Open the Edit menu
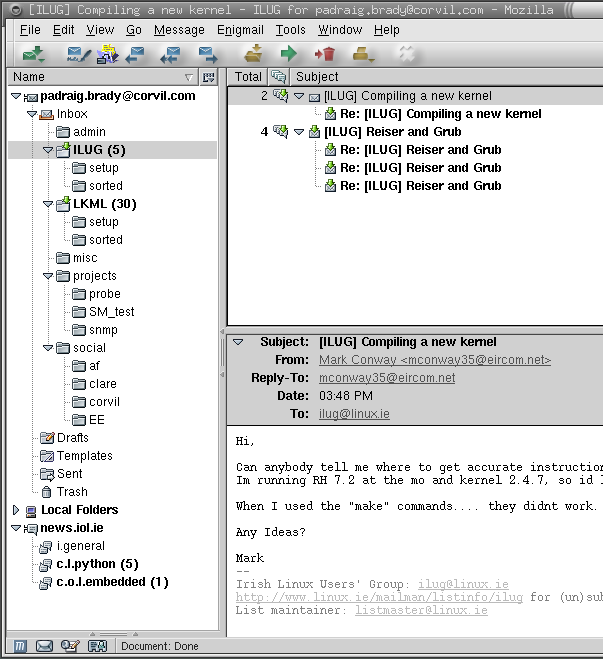Viewport: 603px width, 659px height. coord(63,30)
